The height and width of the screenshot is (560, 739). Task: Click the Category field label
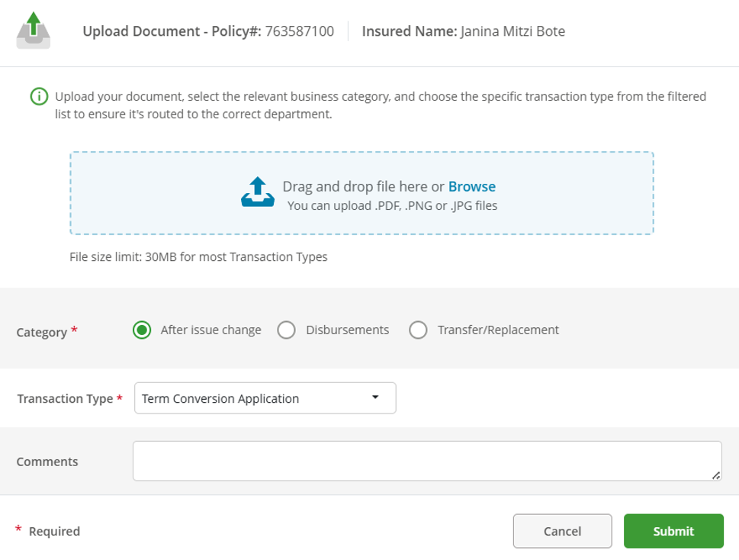coord(41,333)
